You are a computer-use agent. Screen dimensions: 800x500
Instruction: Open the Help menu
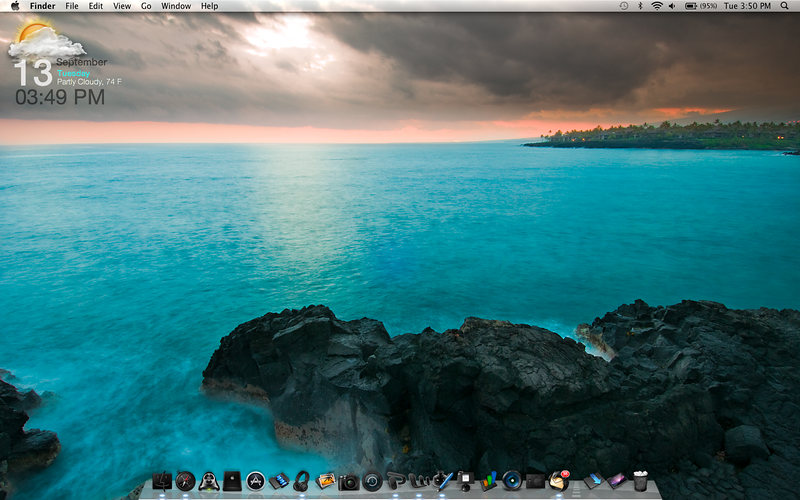(210, 6)
